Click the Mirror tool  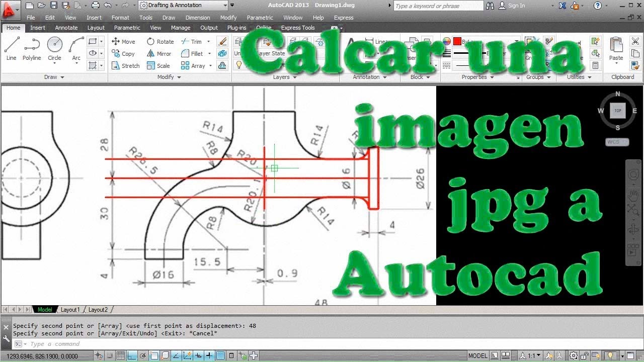point(159,54)
